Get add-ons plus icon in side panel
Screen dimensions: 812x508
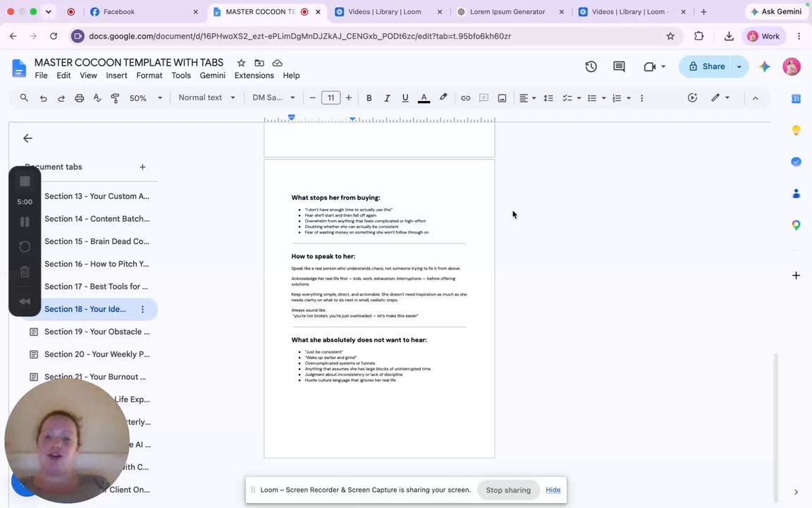coord(796,275)
